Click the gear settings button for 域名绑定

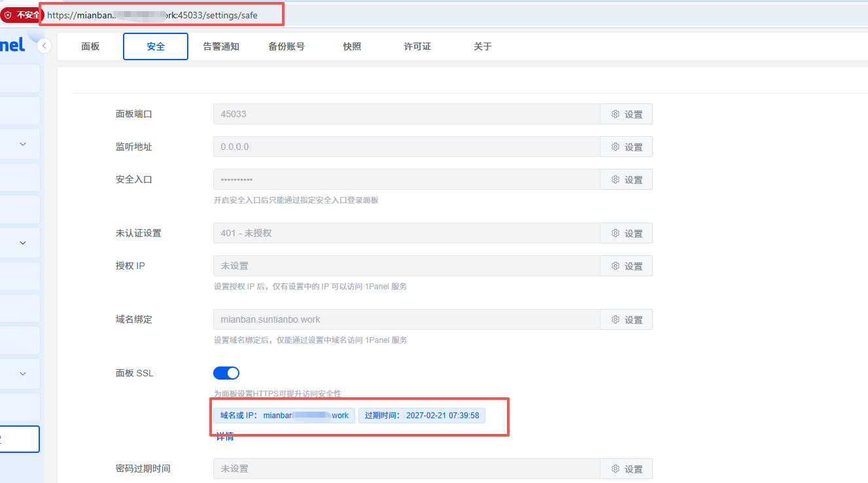(x=626, y=319)
